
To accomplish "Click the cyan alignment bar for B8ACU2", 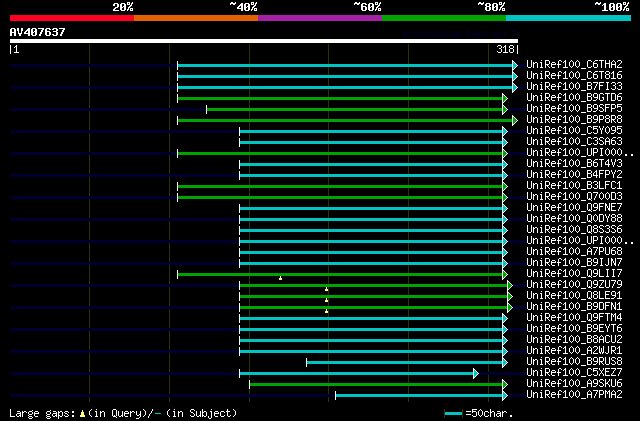I will click(x=371, y=341).
